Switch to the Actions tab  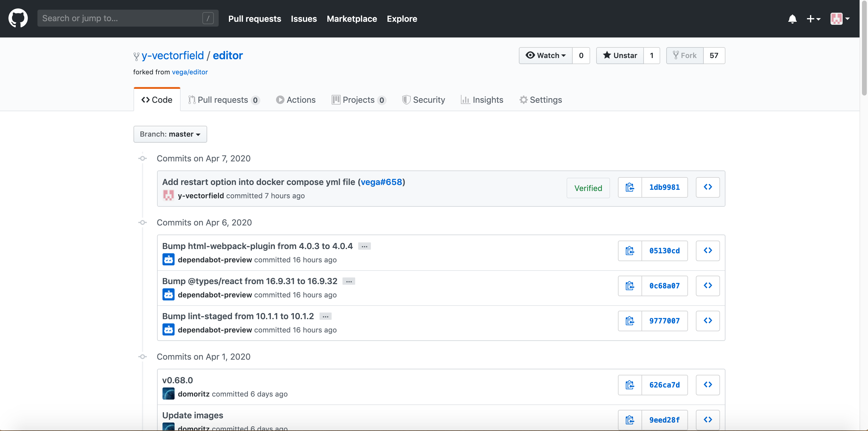[296, 100]
